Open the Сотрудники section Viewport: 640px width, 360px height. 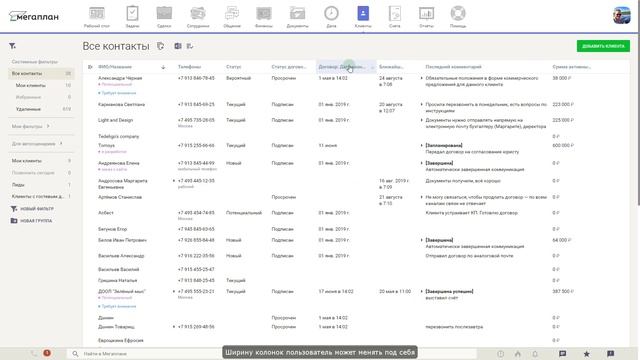[x=198, y=17]
